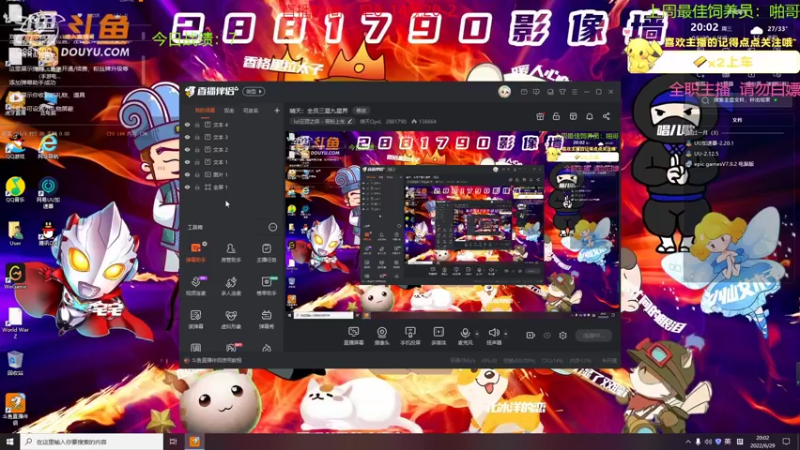800x450 pixels.
Task: Select the 全屏 1 layer row
Action: click(232, 187)
